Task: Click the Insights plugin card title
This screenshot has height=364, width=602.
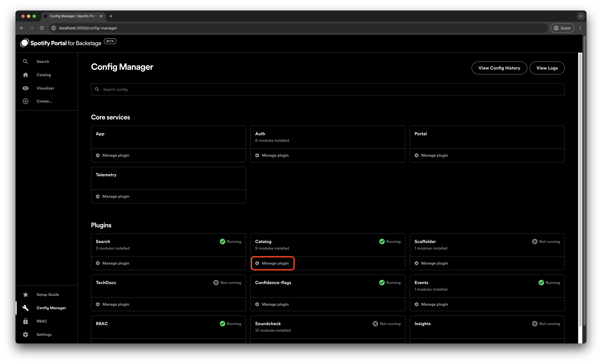Action: click(x=422, y=323)
